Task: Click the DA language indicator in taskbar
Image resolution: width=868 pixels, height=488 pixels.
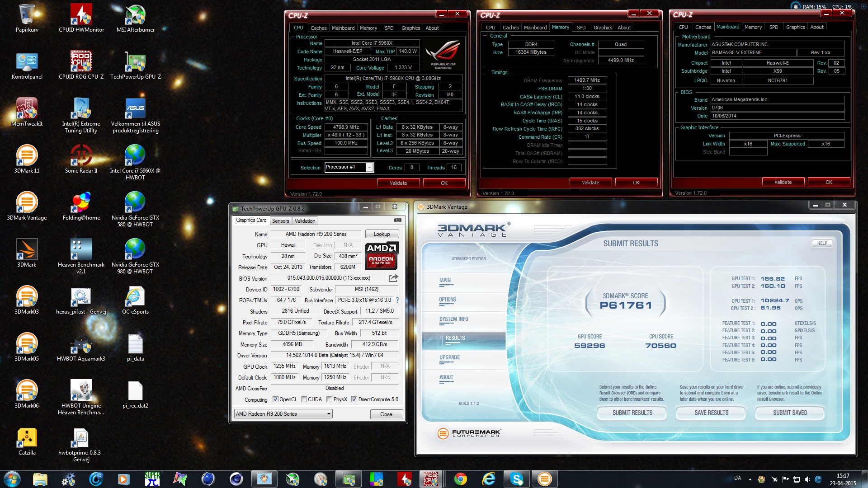Action: (737, 478)
